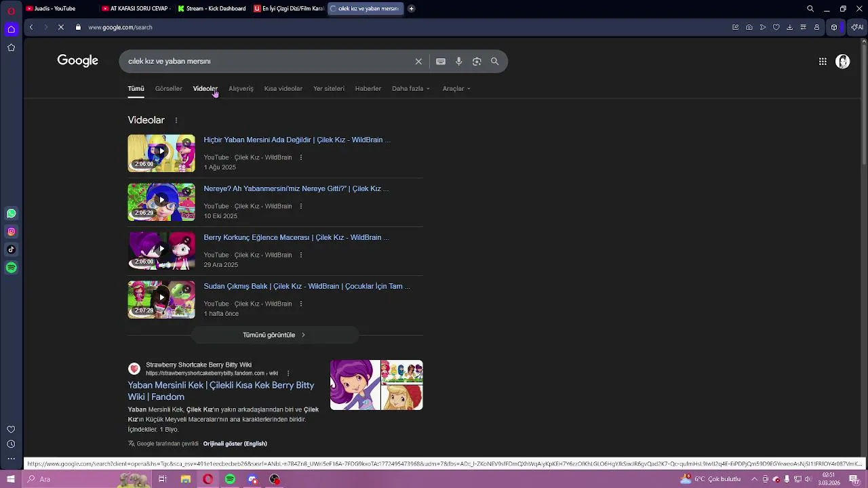
Task: Click Orijinali göster (English) link
Action: (235, 444)
